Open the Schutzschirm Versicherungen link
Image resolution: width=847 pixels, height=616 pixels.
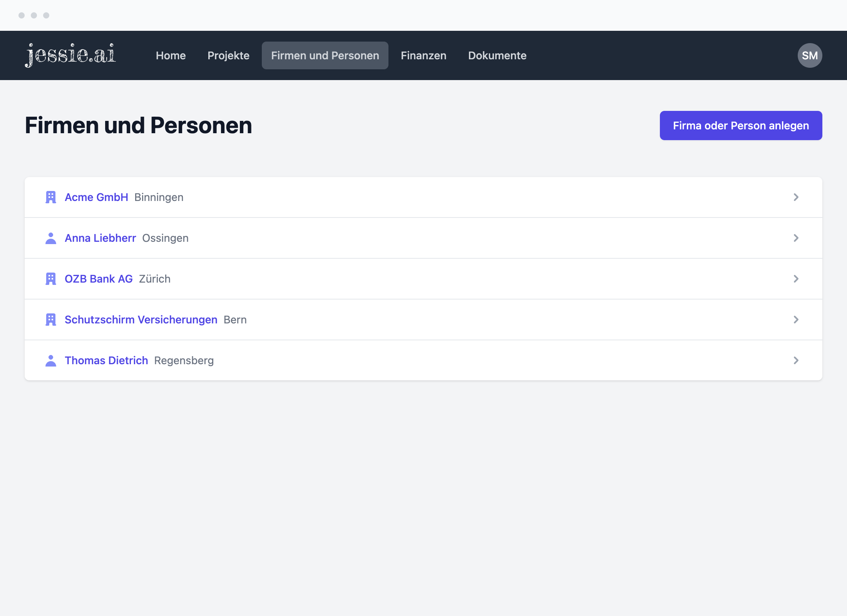coord(141,320)
